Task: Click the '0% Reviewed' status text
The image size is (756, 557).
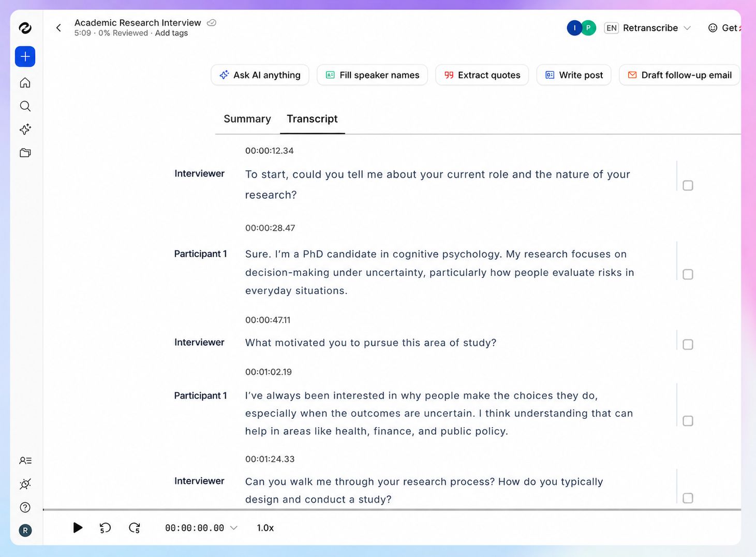Action: [123, 33]
